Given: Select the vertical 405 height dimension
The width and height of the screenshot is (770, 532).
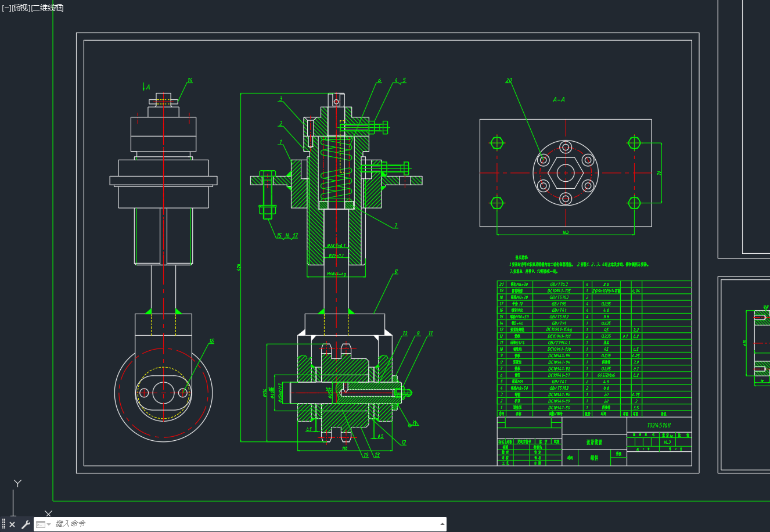Looking at the screenshot, I should click(238, 267).
